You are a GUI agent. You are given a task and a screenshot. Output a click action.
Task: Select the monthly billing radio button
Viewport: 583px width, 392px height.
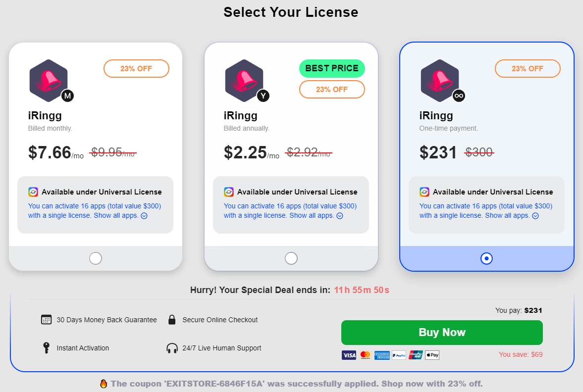click(96, 258)
